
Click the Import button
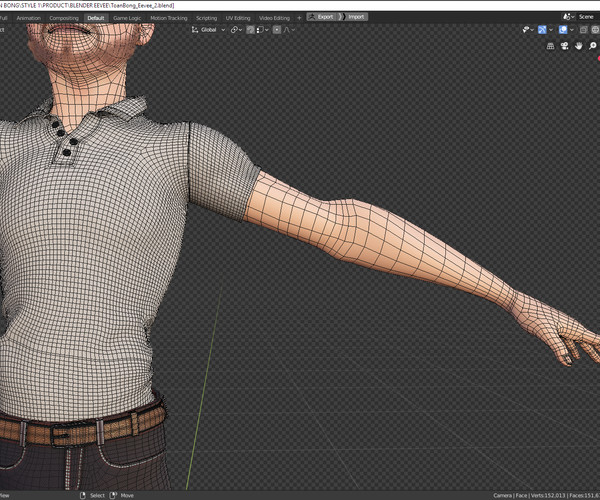(356, 17)
